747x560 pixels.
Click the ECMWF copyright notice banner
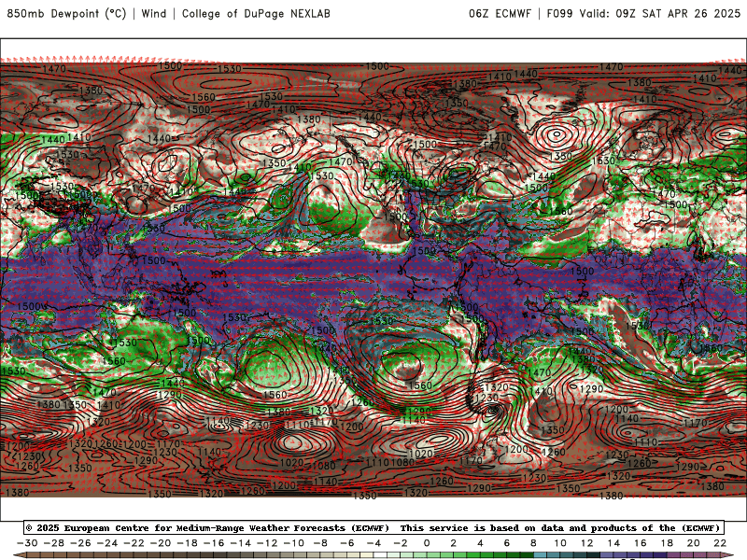373,528
